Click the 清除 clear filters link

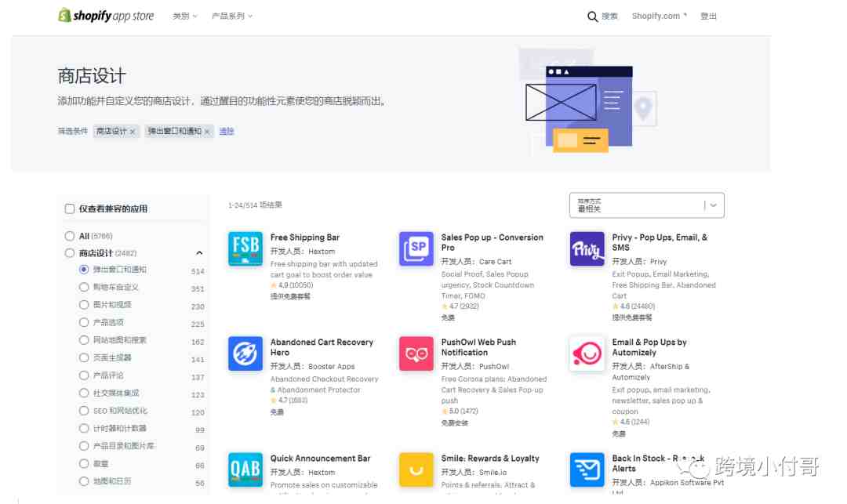tap(227, 131)
